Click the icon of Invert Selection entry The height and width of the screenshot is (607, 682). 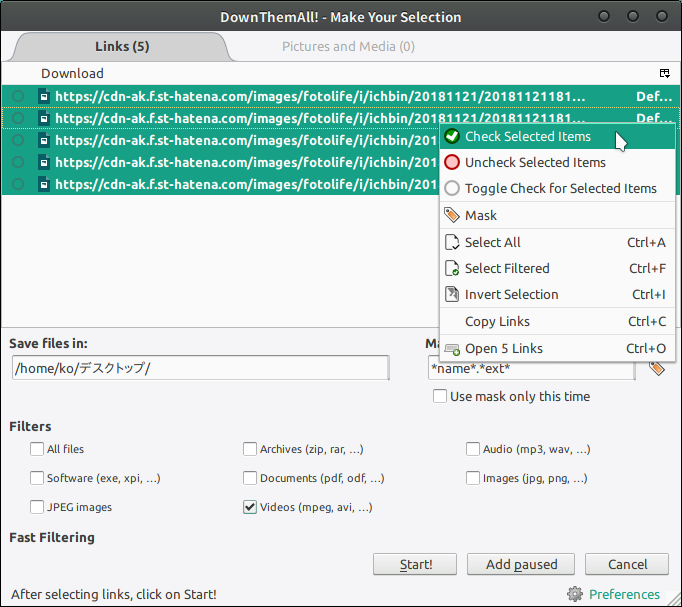[x=452, y=294]
